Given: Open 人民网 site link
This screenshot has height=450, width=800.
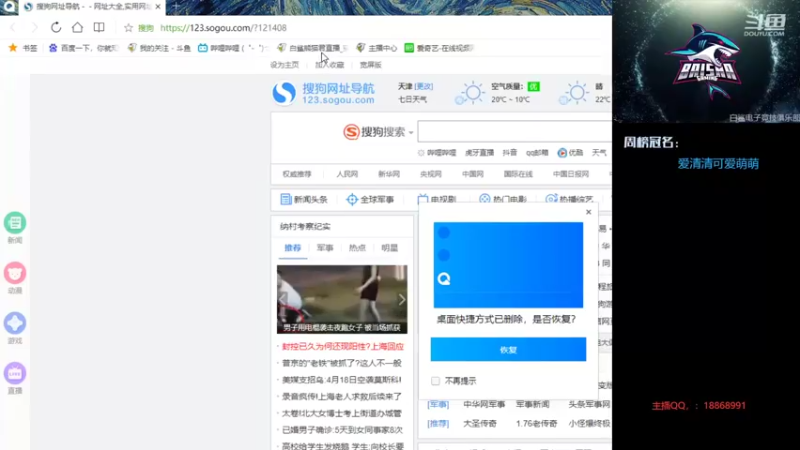Looking at the screenshot, I should [347, 174].
